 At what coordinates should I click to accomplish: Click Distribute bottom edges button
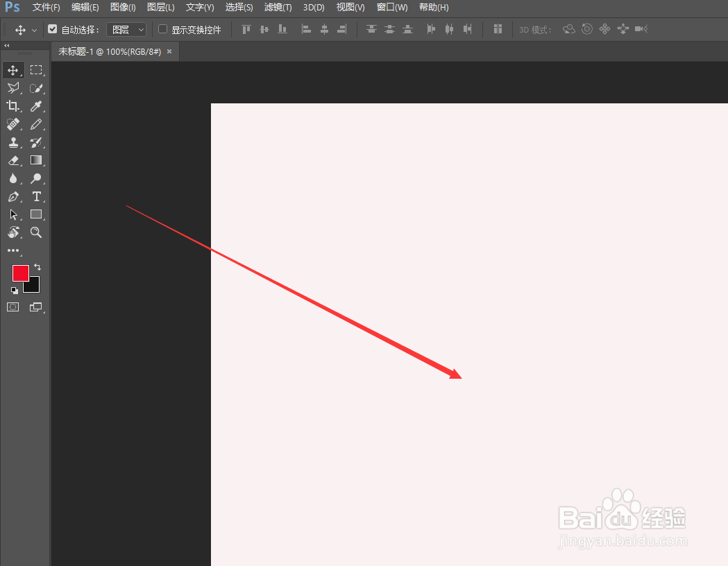tap(407, 29)
